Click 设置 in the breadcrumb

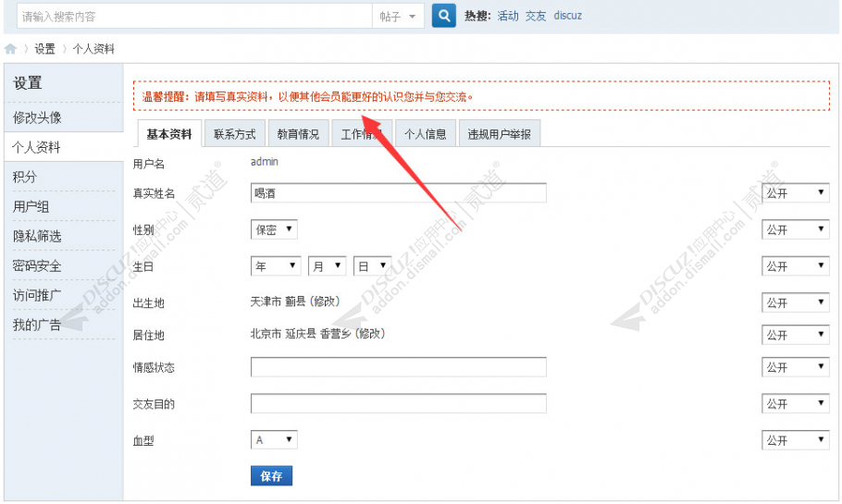pyautogui.click(x=44, y=49)
